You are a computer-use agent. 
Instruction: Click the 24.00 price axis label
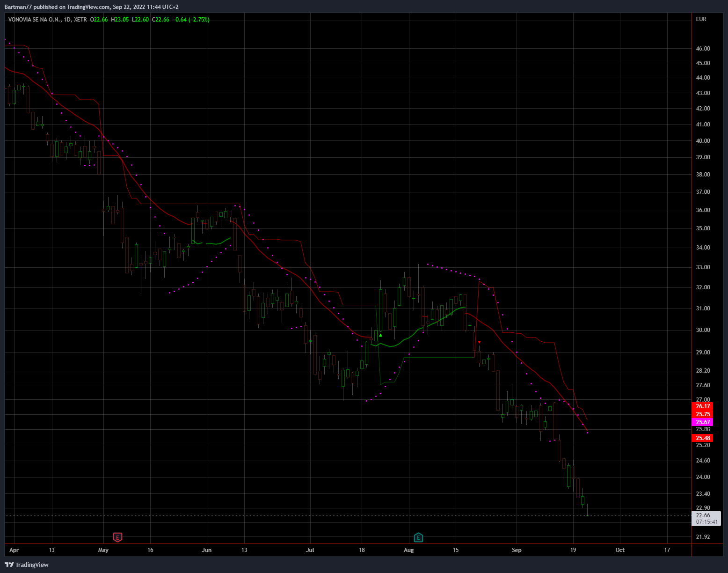pos(703,477)
